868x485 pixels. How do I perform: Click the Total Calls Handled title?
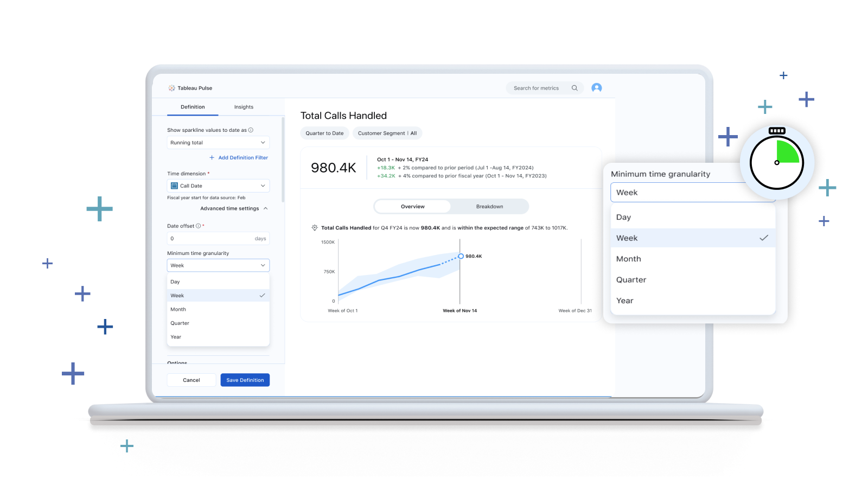(343, 116)
